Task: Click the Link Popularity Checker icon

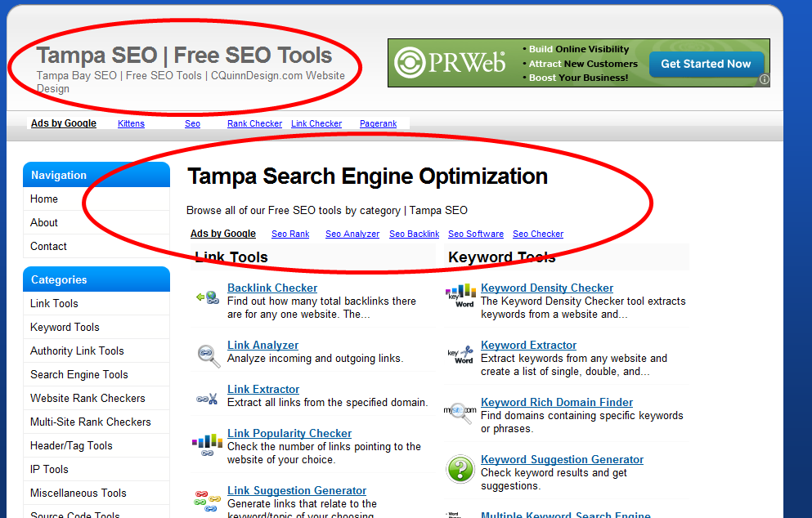Action: (x=208, y=445)
